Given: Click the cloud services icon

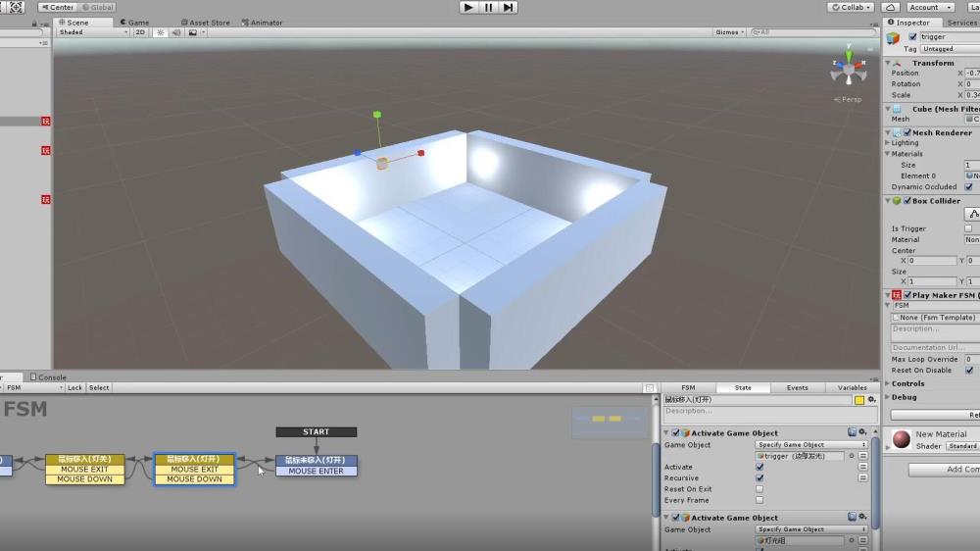Looking at the screenshot, I should (891, 7).
